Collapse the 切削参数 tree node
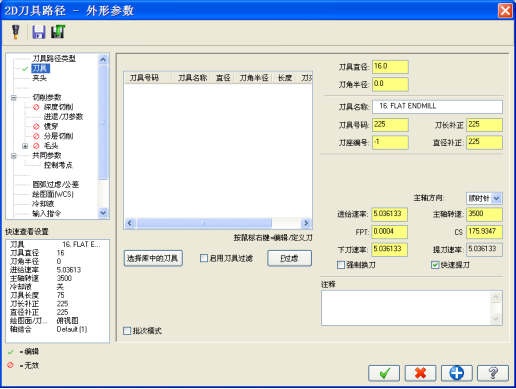Screen dimensions: 516x389 click(x=14, y=98)
